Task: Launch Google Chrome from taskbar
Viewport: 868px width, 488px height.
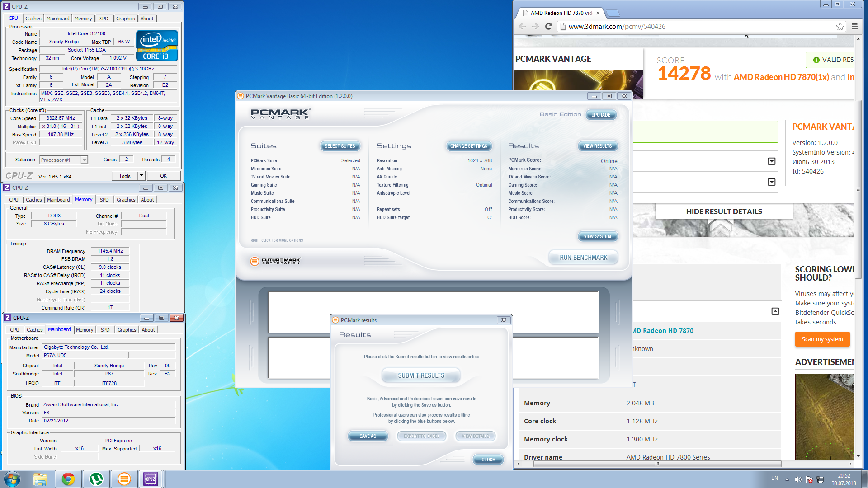Action: pyautogui.click(x=68, y=479)
